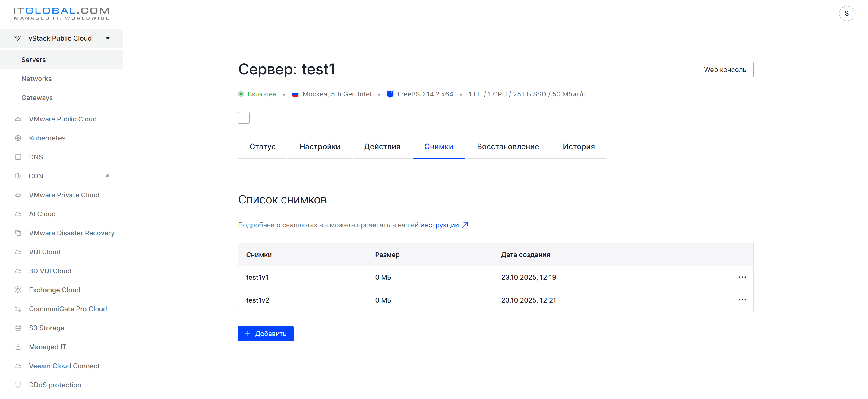Click the plus tag button under server info
The height and width of the screenshot is (399, 868).
(x=244, y=118)
